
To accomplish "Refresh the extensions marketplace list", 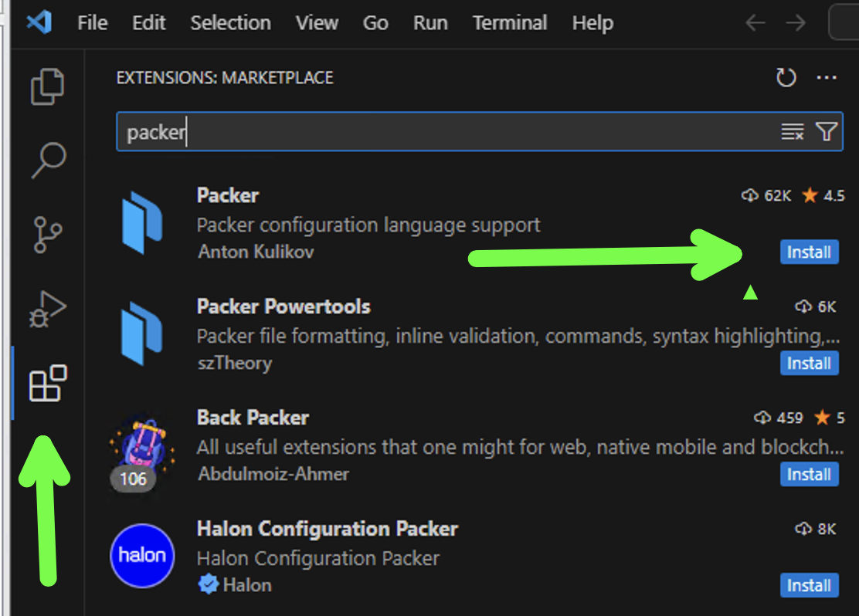I will [x=786, y=77].
